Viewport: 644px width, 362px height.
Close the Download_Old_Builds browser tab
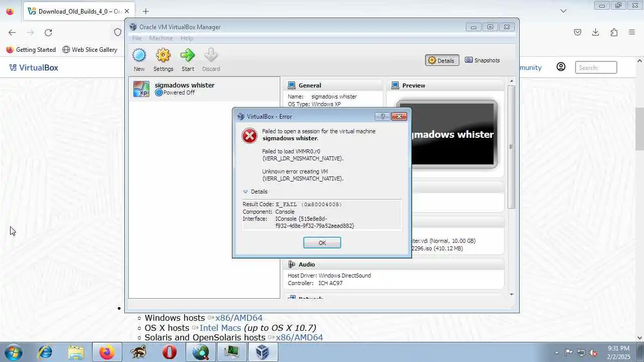126,11
